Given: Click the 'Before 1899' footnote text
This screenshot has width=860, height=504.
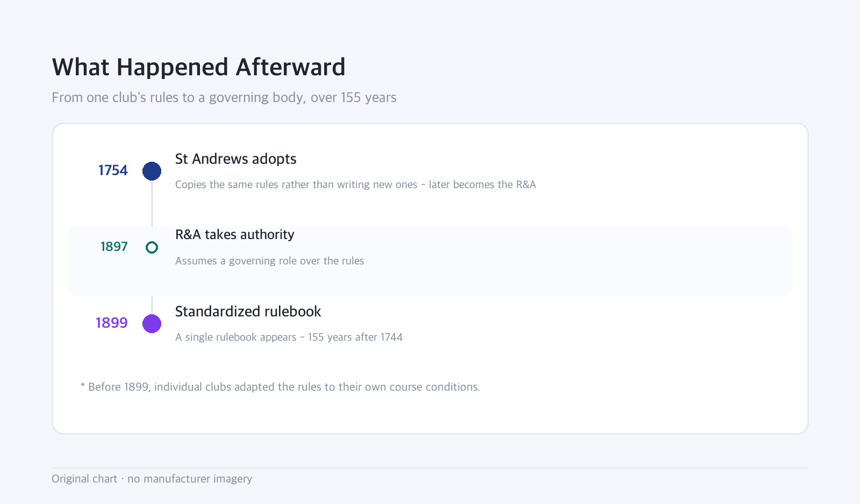Looking at the screenshot, I should pos(280,387).
